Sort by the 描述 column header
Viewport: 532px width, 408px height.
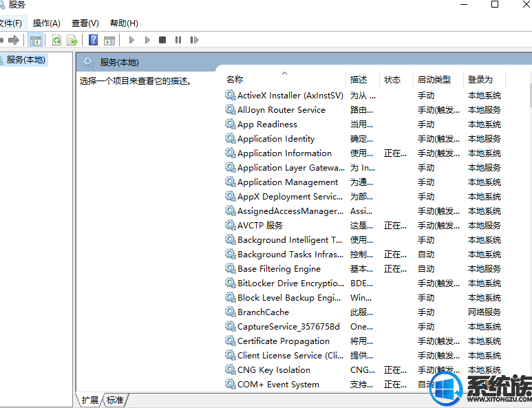point(359,79)
